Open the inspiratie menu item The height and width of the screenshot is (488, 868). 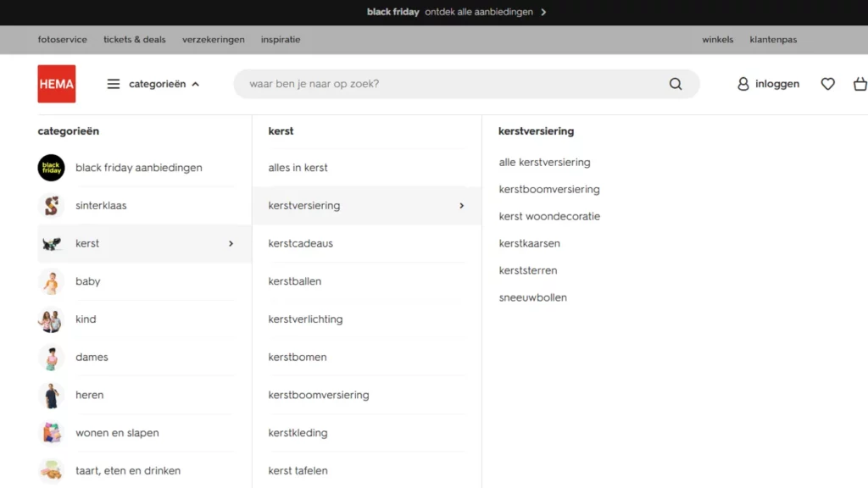[281, 39]
